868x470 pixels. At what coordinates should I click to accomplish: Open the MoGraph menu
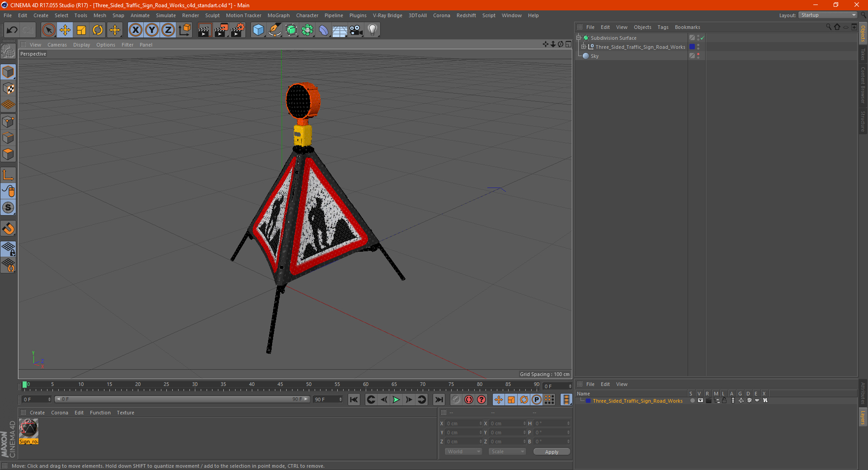coord(278,15)
